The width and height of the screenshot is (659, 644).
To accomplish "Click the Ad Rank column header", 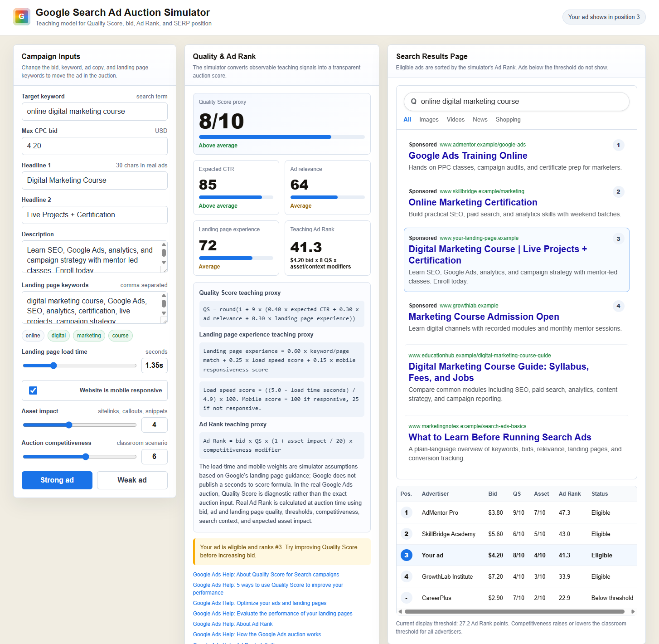I will (569, 494).
